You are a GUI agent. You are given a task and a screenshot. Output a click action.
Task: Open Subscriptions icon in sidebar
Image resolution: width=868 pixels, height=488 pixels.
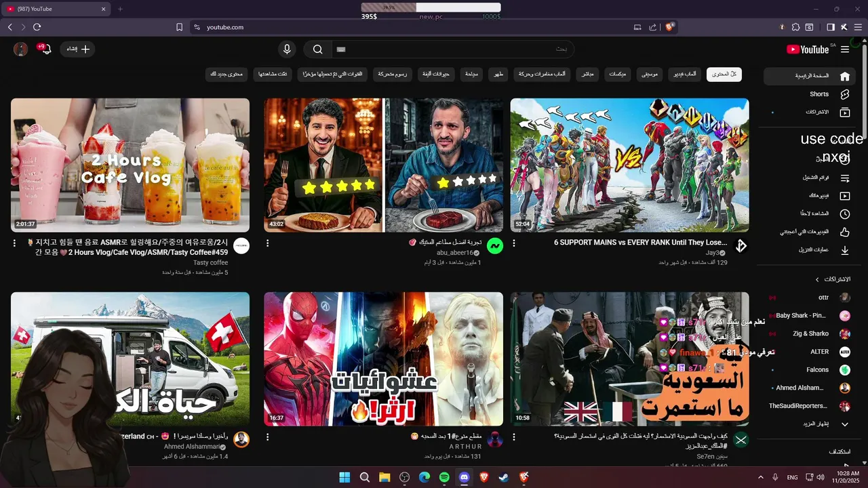[844, 112]
